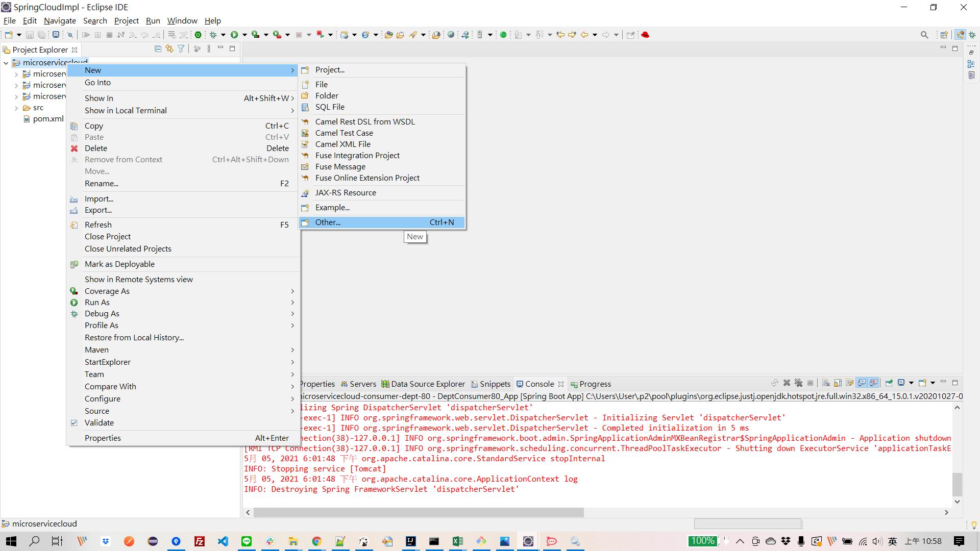The height and width of the screenshot is (551, 980).
Task: Toggle Show Console on Standard Error change
Action: coord(874,383)
